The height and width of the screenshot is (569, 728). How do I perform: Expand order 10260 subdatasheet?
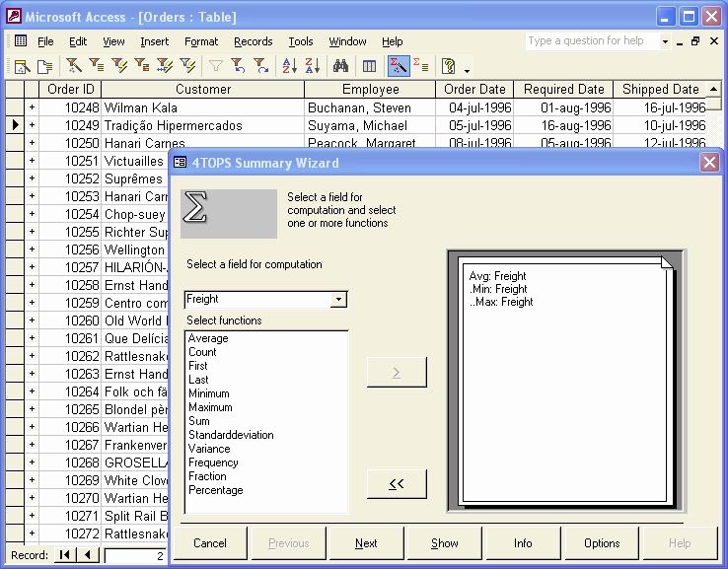pos(32,320)
